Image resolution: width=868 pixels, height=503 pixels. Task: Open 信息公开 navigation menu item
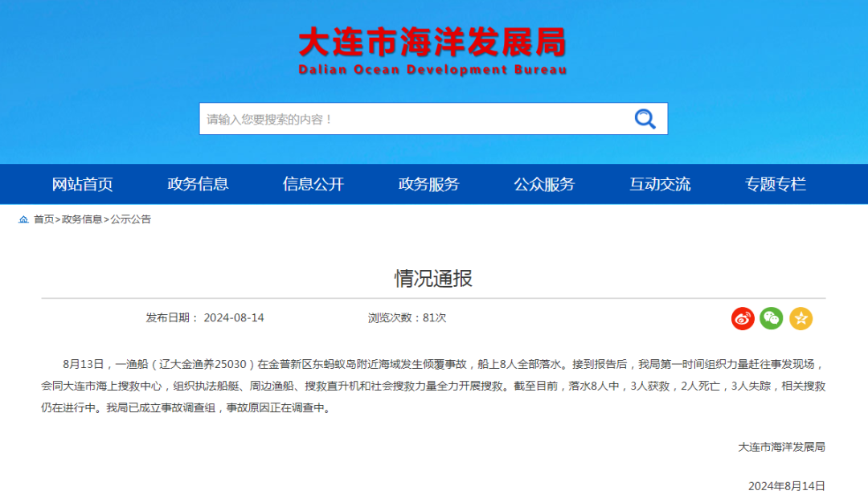[313, 184]
